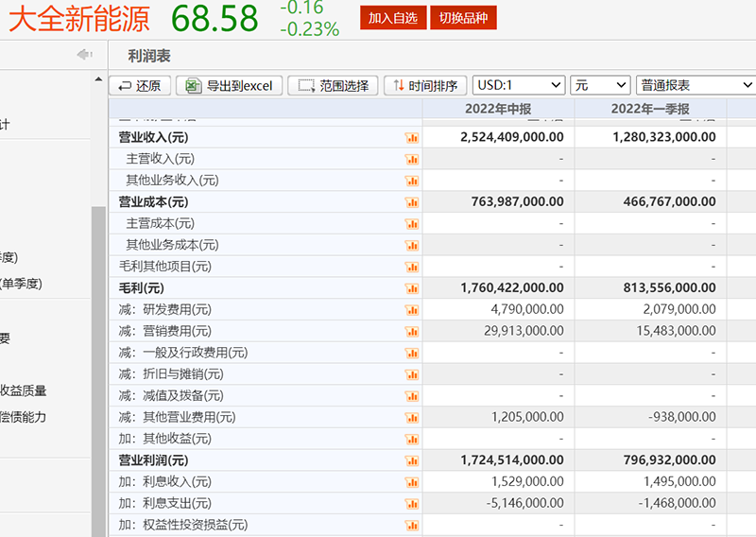
Task: View chart icon for 加：利息支出(元)
Action: (x=411, y=504)
